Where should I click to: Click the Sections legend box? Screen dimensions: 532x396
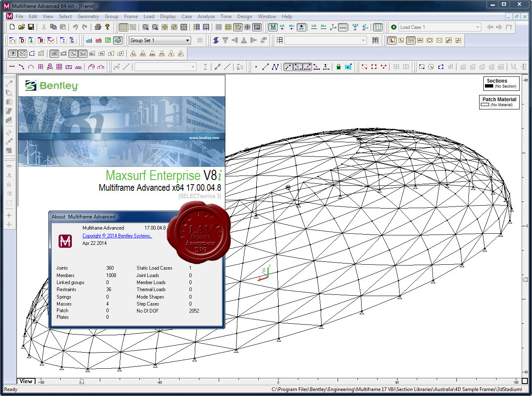pyautogui.click(x=501, y=83)
